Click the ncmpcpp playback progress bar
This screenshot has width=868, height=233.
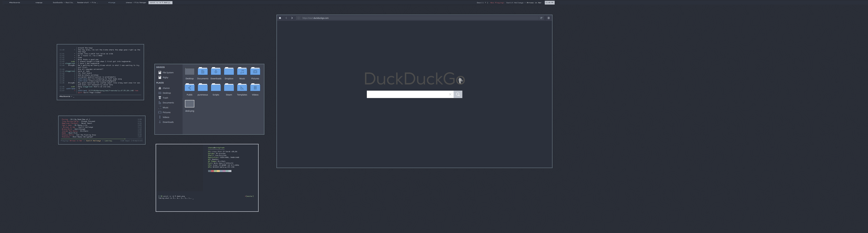(101, 139)
